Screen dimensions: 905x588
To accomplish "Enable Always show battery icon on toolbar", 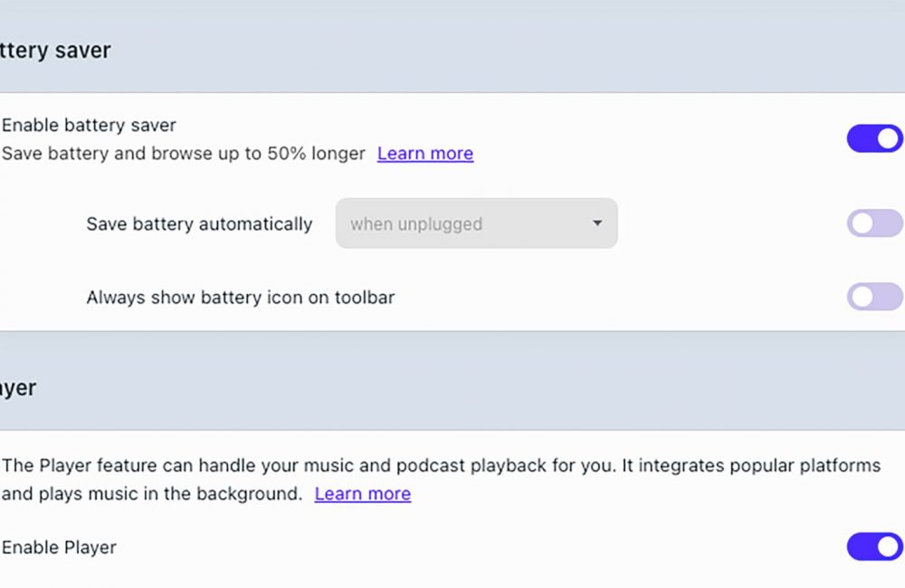I will [x=874, y=297].
